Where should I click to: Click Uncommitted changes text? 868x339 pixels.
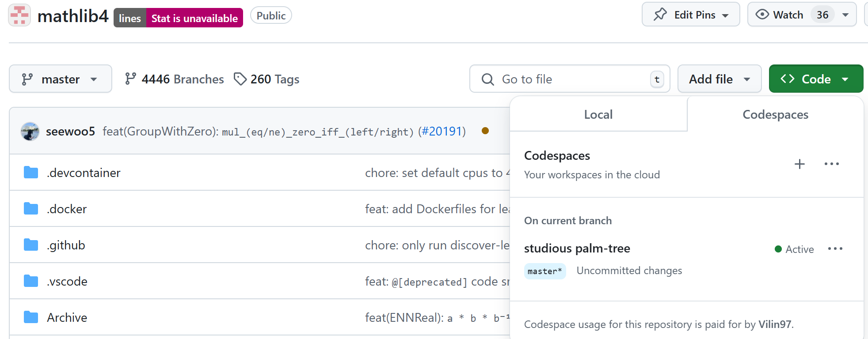[x=629, y=271]
